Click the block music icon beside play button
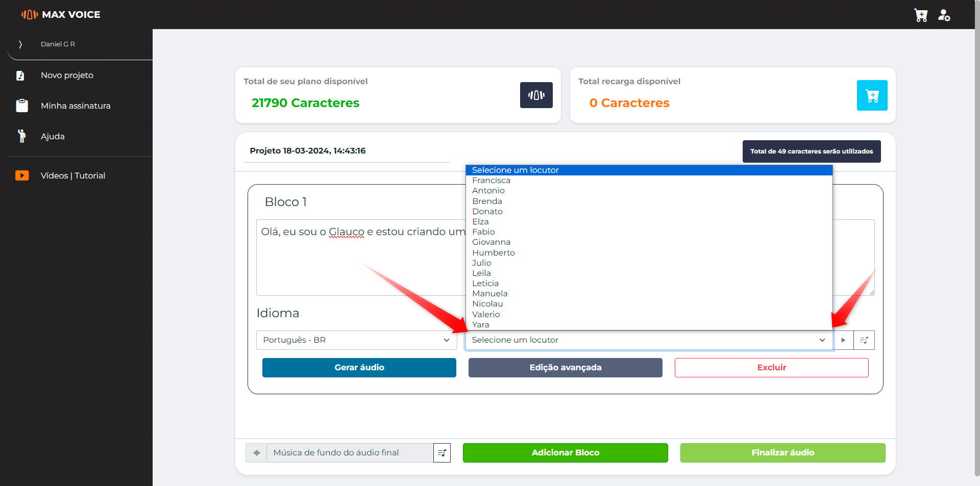This screenshot has width=980, height=486. tap(864, 340)
